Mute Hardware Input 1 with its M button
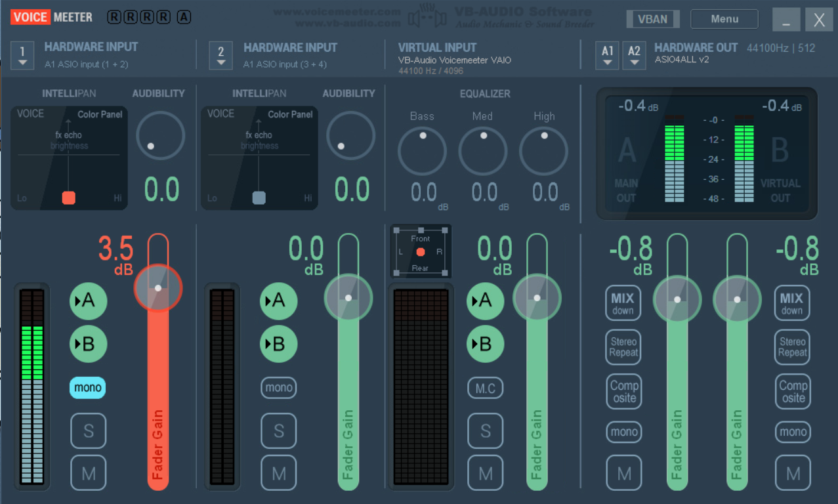 point(88,473)
